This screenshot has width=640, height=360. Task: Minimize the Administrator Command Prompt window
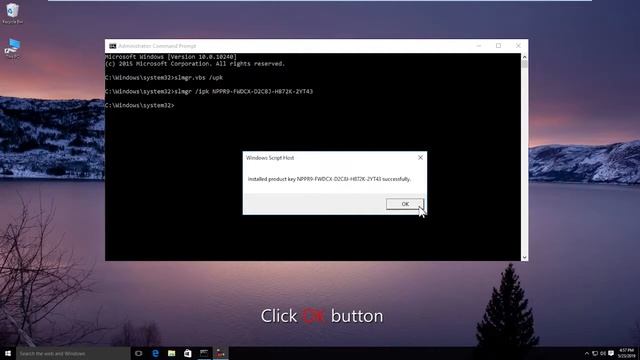point(479,46)
